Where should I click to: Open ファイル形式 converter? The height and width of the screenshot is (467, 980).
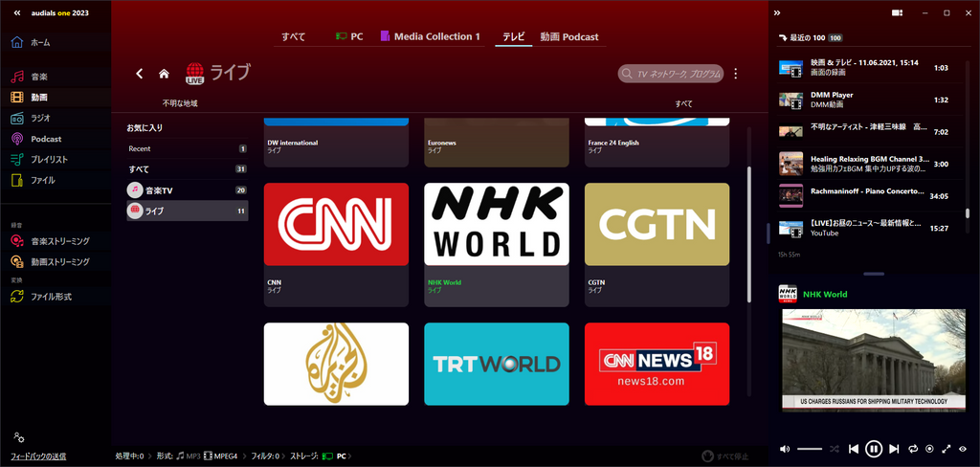[41, 297]
